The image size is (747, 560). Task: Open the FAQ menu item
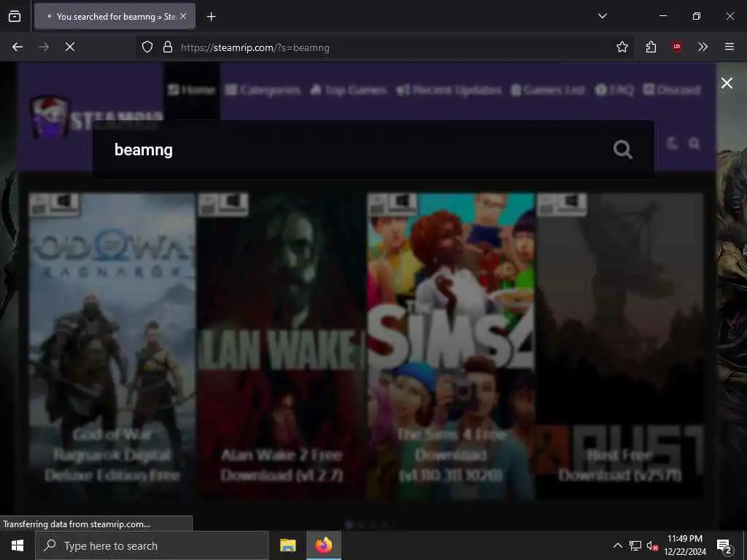coord(614,90)
